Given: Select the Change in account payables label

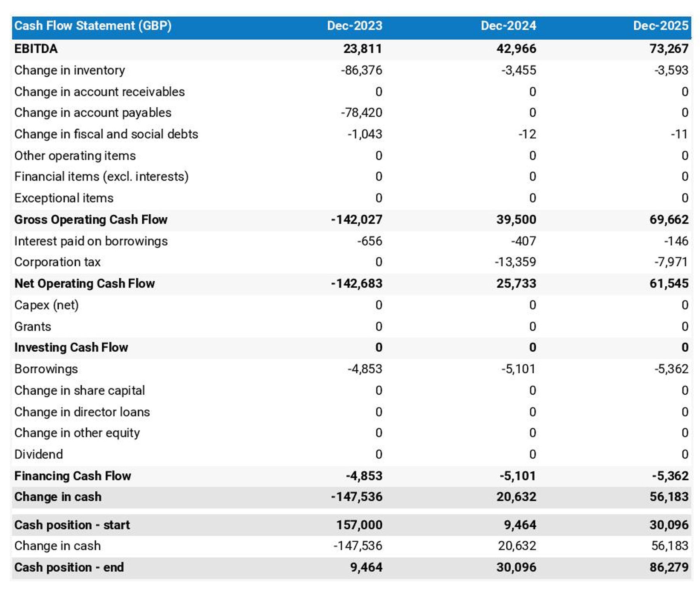Looking at the screenshot, I should click(92, 112).
